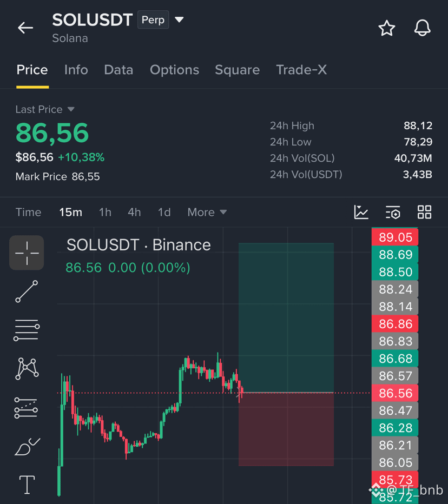Select the 15m timeframe
This screenshot has height=504, width=448.
point(70,212)
